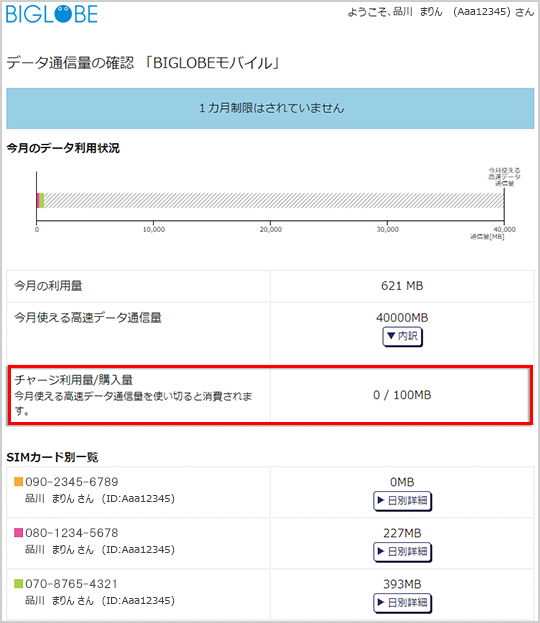Click the 1カ月制限はされていません banner

(x=270, y=108)
